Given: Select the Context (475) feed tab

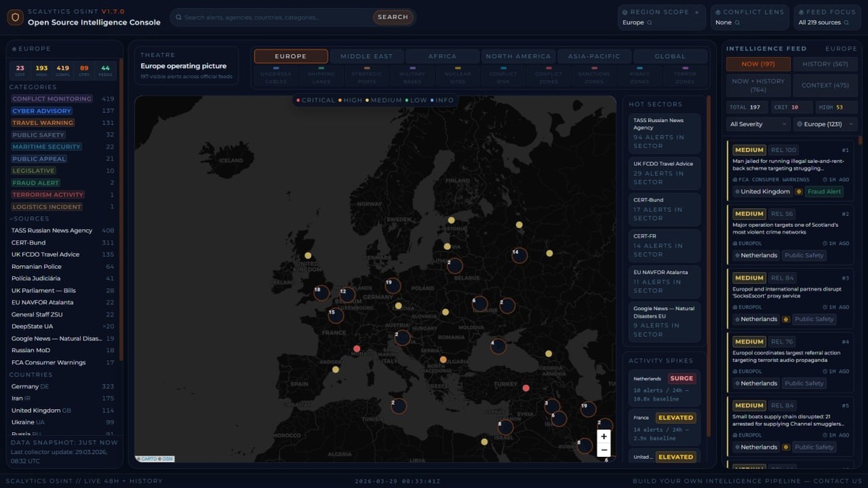Looking at the screenshot, I should tap(825, 85).
